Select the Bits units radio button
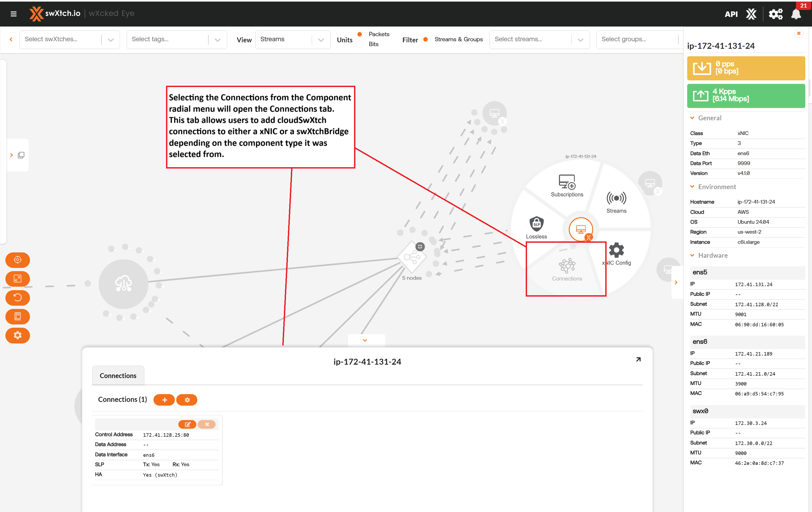The height and width of the screenshot is (512, 812). click(360, 44)
